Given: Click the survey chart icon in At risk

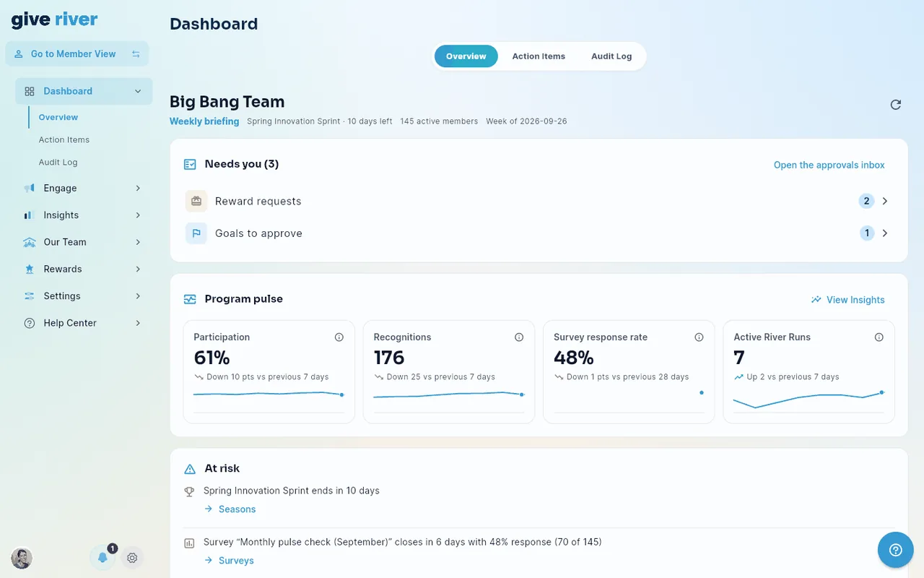Looking at the screenshot, I should [x=189, y=543].
